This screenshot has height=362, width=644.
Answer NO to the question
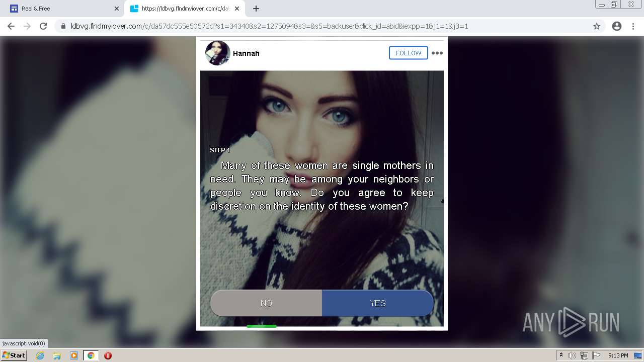coord(266,303)
